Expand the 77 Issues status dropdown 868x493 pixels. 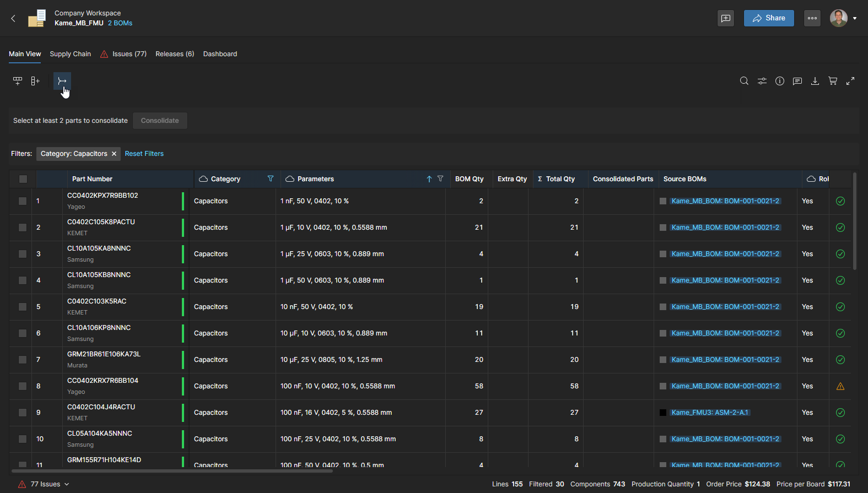pos(67,484)
